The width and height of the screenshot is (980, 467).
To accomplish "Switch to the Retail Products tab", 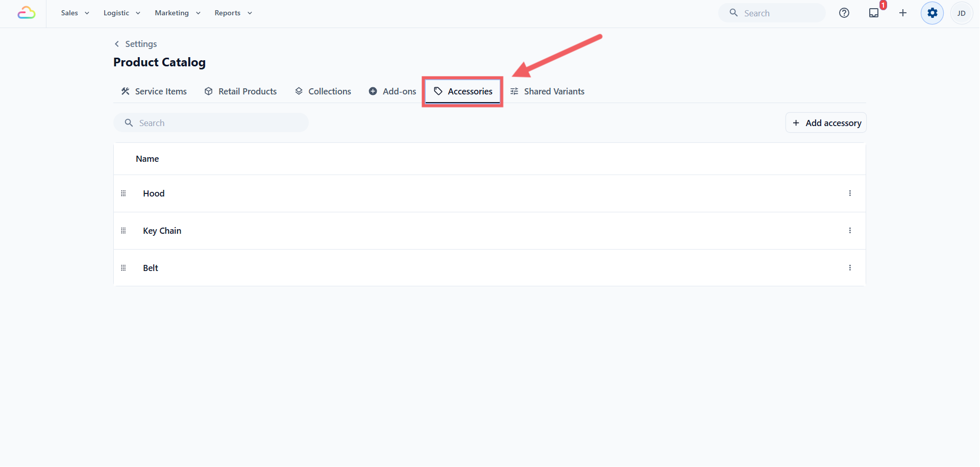I will coord(240,91).
